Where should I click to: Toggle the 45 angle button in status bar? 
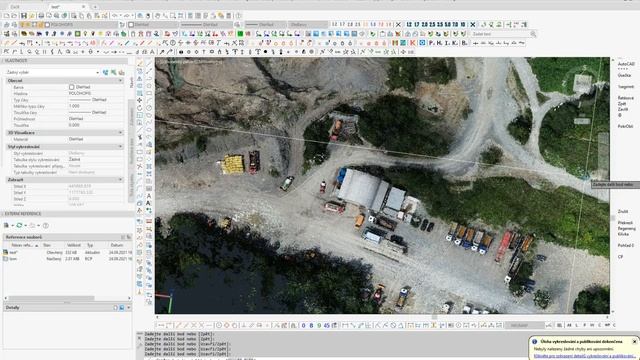click(327, 325)
